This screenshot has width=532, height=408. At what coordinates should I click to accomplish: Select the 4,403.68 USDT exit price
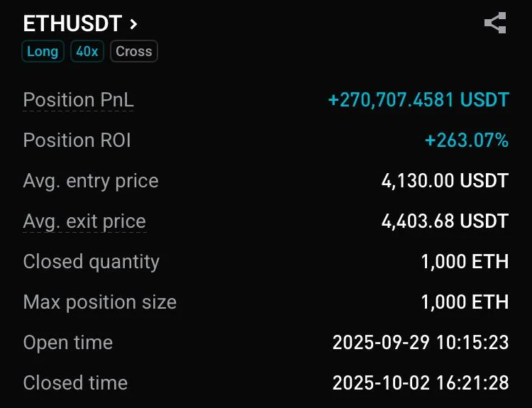(445, 221)
